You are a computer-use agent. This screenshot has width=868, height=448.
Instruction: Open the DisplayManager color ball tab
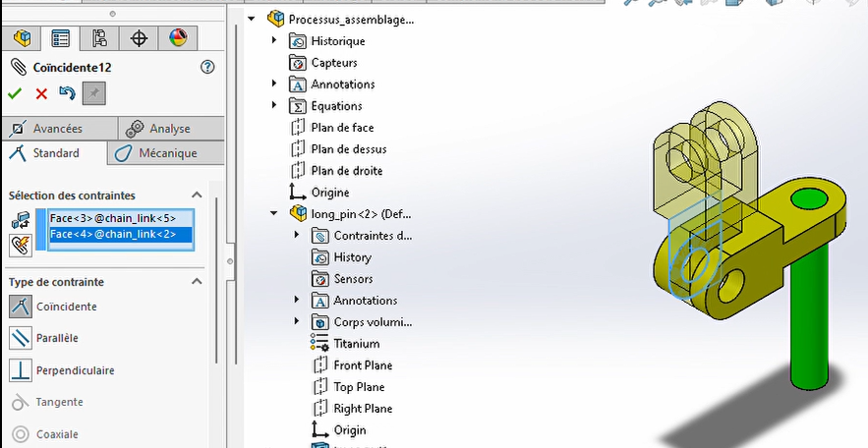pos(178,38)
